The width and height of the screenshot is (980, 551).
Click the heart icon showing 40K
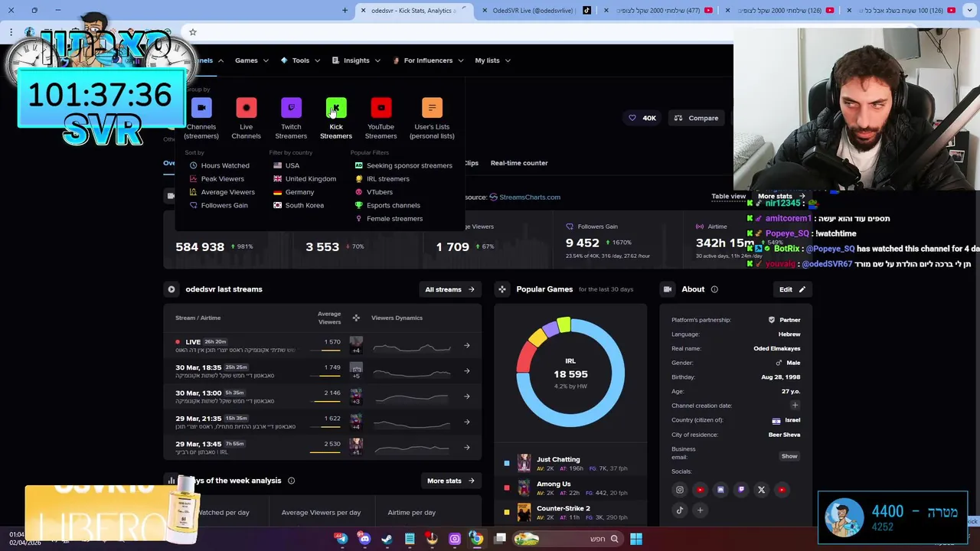click(632, 118)
